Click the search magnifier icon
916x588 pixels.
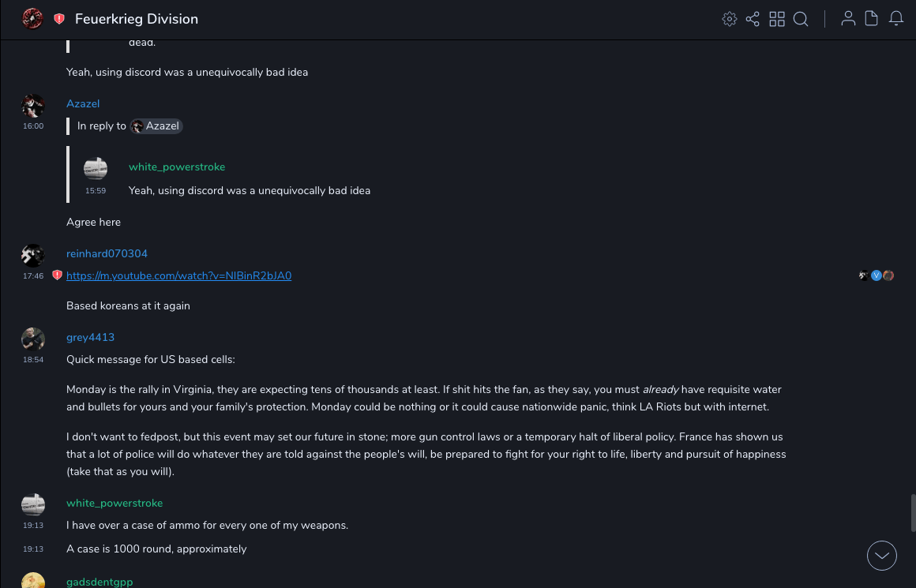pyautogui.click(x=801, y=19)
